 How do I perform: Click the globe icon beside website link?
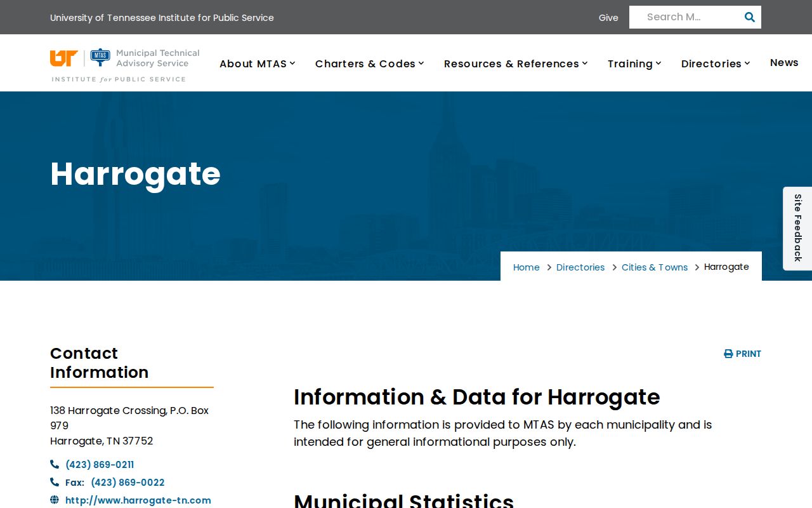click(55, 500)
